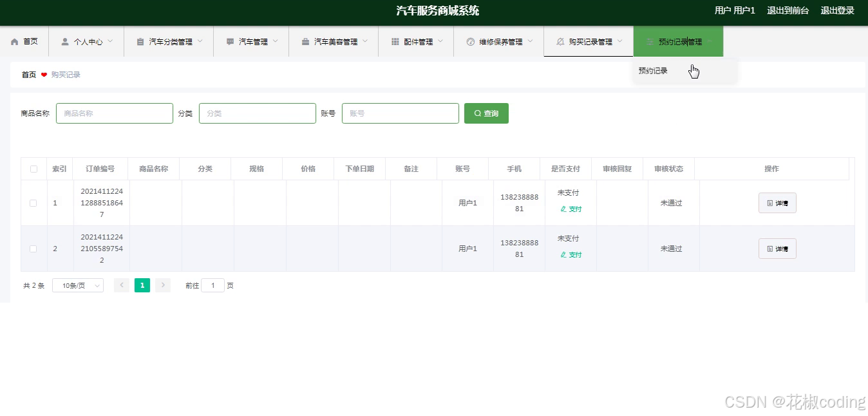This screenshot has height=416, width=868.
Task: Click the magnifier icon in 查询 button
Action: click(x=478, y=113)
